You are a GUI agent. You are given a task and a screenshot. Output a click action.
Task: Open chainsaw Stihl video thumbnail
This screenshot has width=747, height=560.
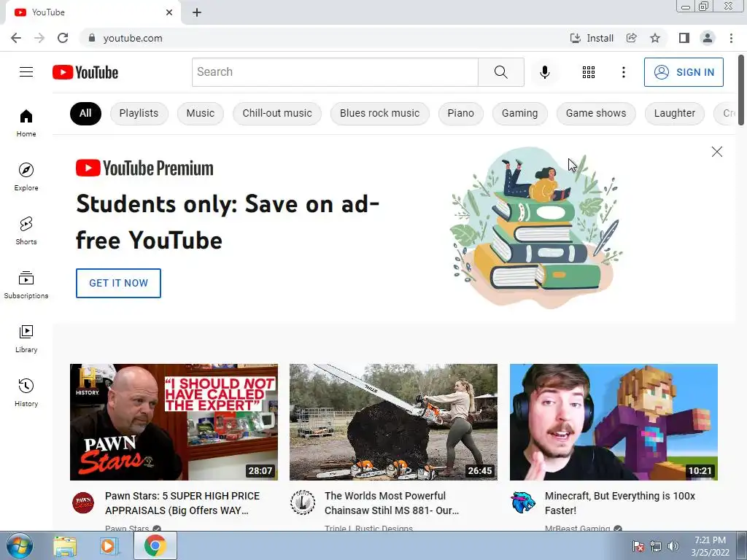click(393, 422)
